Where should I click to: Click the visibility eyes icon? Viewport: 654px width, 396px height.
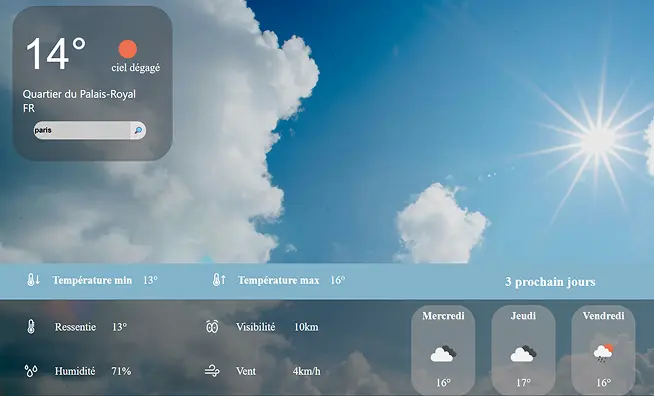[x=212, y=327]
